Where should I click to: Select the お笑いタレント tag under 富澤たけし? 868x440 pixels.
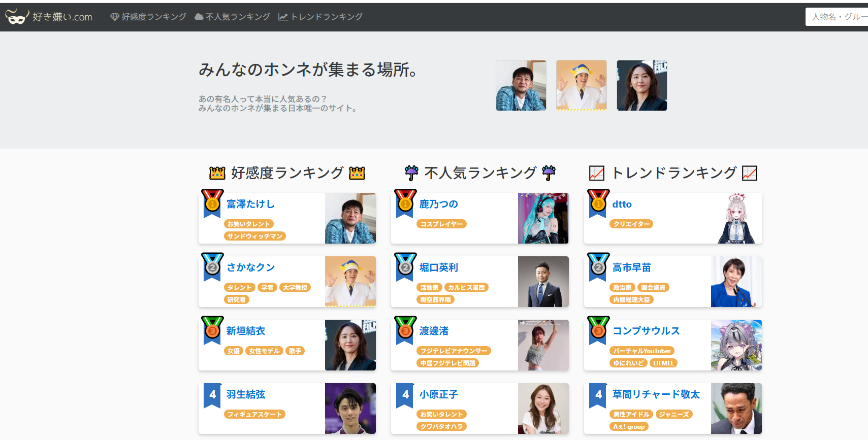point(249,224)
